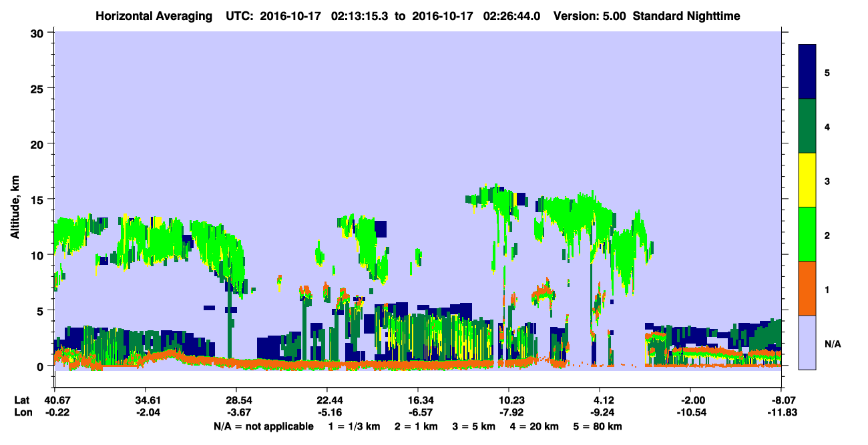Click 'Version: 5.00' in the title
The width and height of the screenshot is (868, 445).
[590, 15]
